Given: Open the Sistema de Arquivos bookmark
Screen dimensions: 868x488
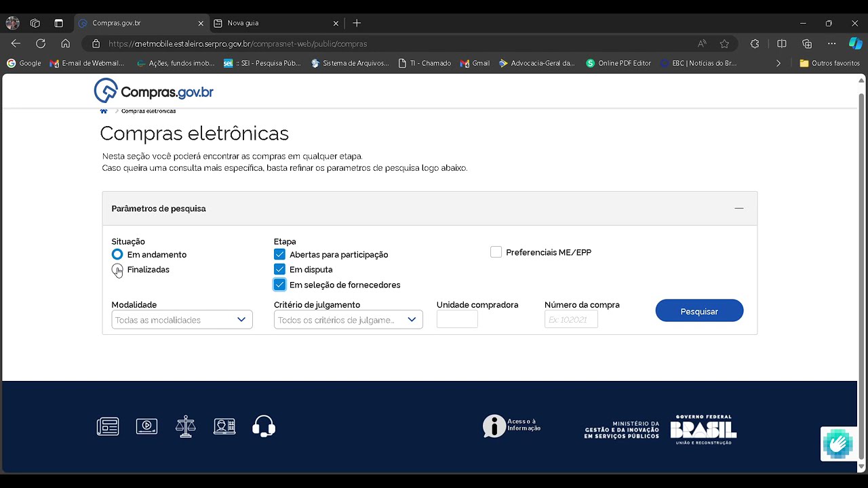Looking at the screenshot, I should tap(350, 63).
